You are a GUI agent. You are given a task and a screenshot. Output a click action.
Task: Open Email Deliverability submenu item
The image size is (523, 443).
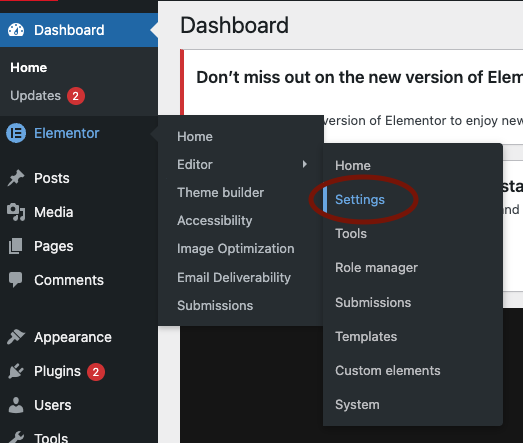[x=234, y=278]
